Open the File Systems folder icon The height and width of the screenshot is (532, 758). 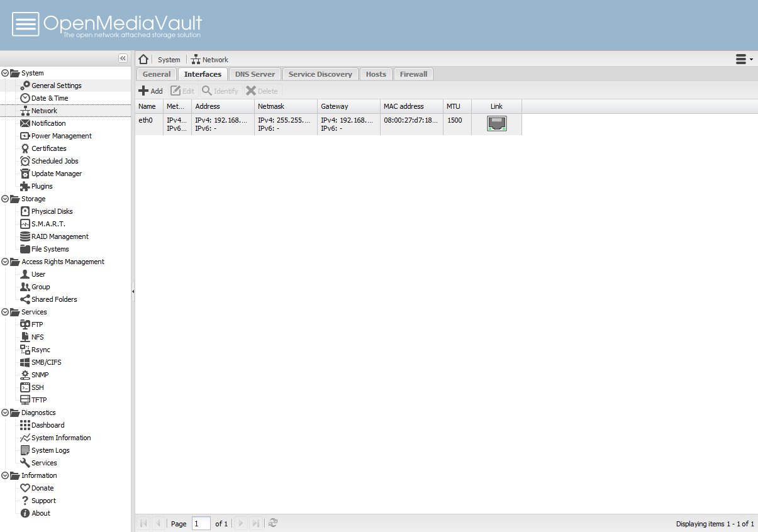pos(25,249)
